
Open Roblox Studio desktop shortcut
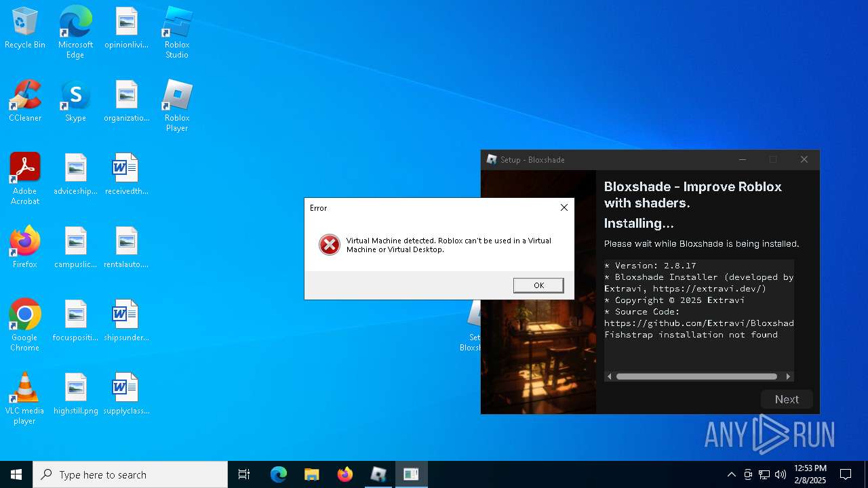click(x=177, y=33)
